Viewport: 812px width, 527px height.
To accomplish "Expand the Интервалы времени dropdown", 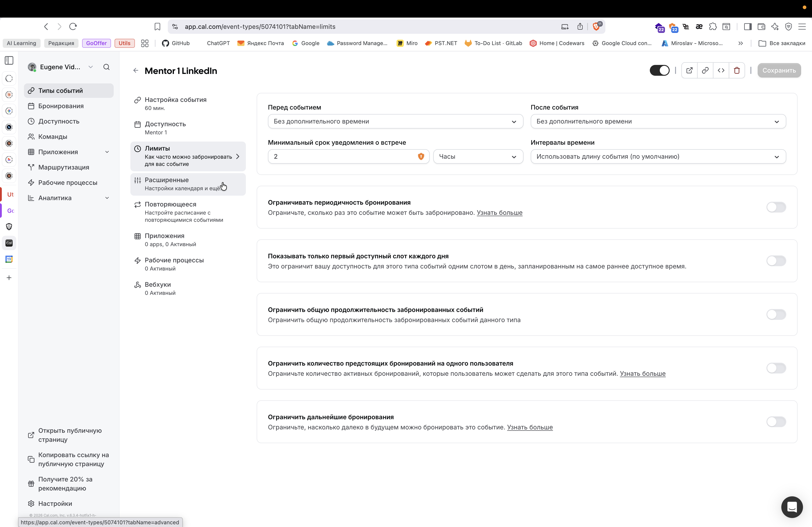I will click(658, 156).
